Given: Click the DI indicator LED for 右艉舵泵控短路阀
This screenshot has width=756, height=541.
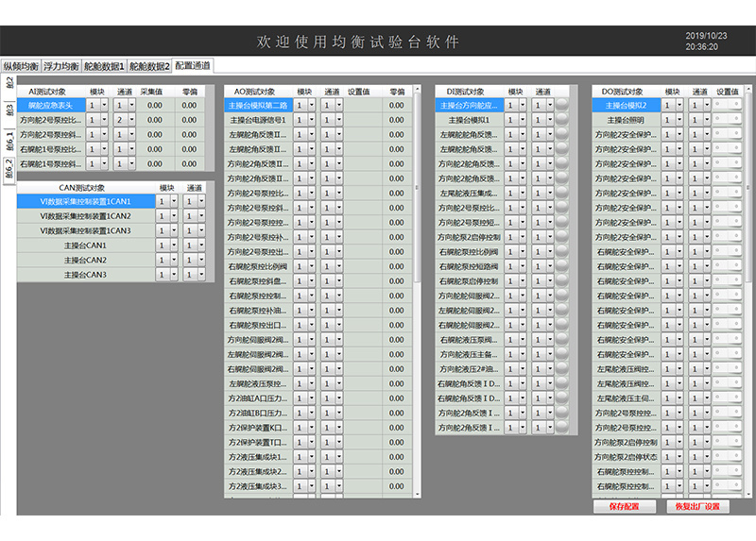Looking at the screenshot, I should [x=562, y=266].
